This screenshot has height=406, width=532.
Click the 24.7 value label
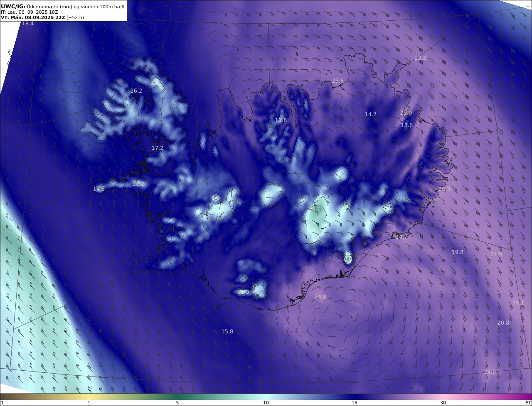(402, 237)
